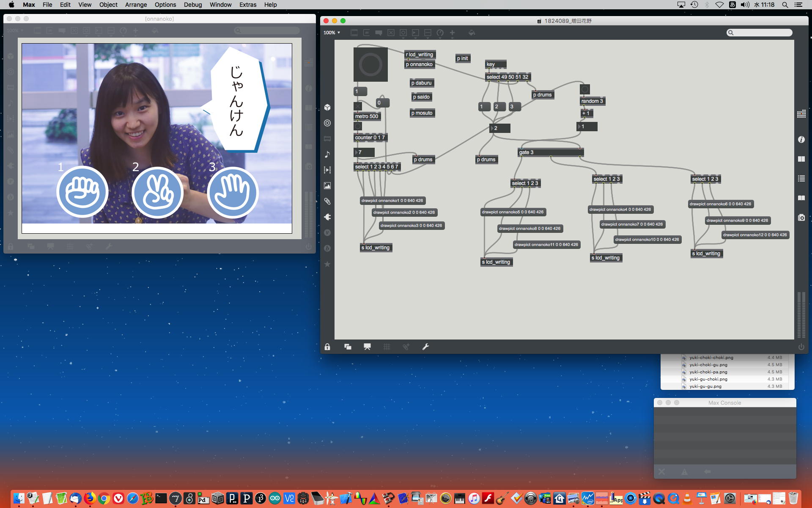Click the large bang button object
This screenshot has height=508, width=812.
370,64
